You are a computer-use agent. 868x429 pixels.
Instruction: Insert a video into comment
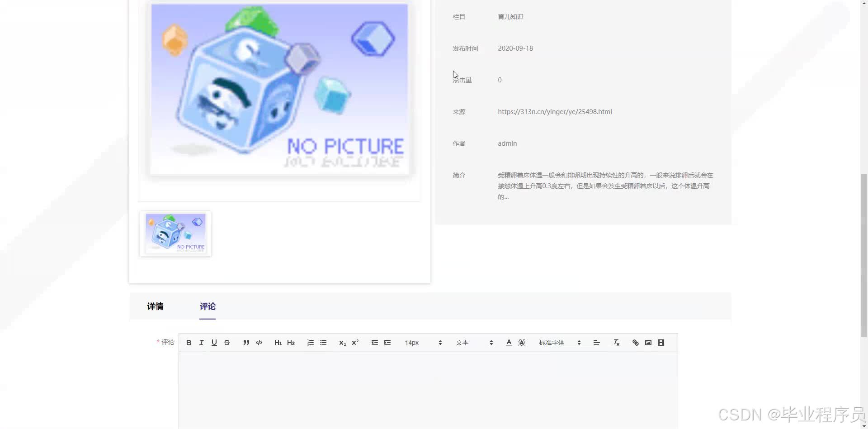click(x=661, y=343)
